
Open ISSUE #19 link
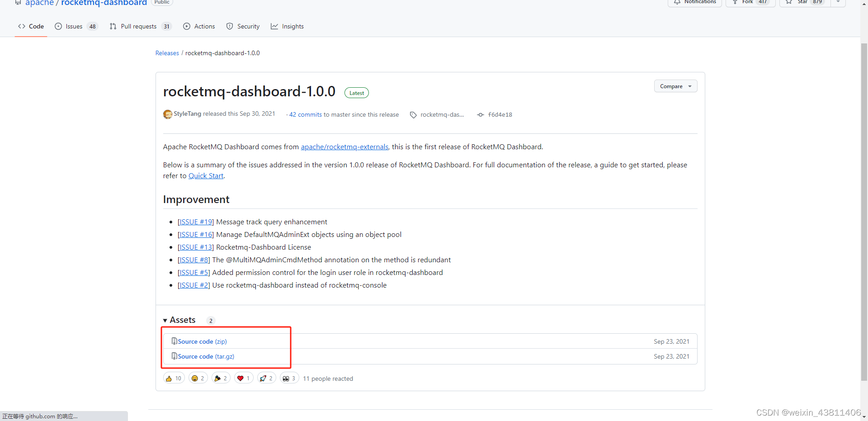[196, 222]
